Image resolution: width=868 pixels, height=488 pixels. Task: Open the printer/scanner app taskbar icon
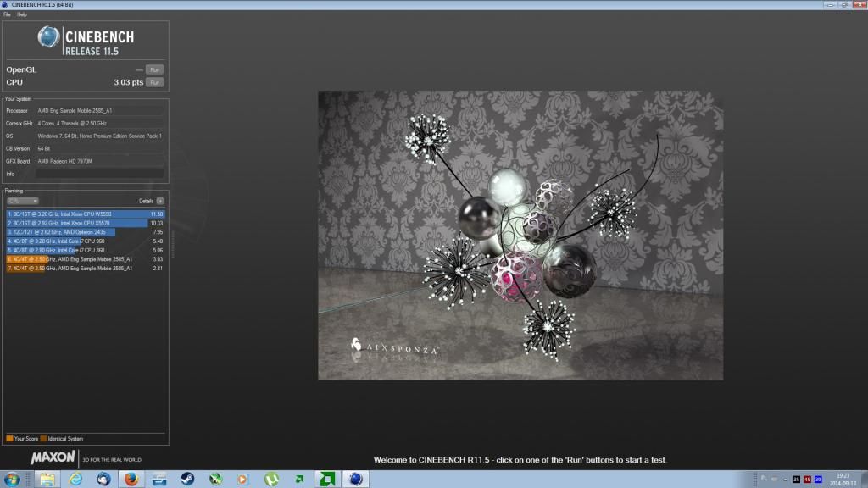(159, 480)
